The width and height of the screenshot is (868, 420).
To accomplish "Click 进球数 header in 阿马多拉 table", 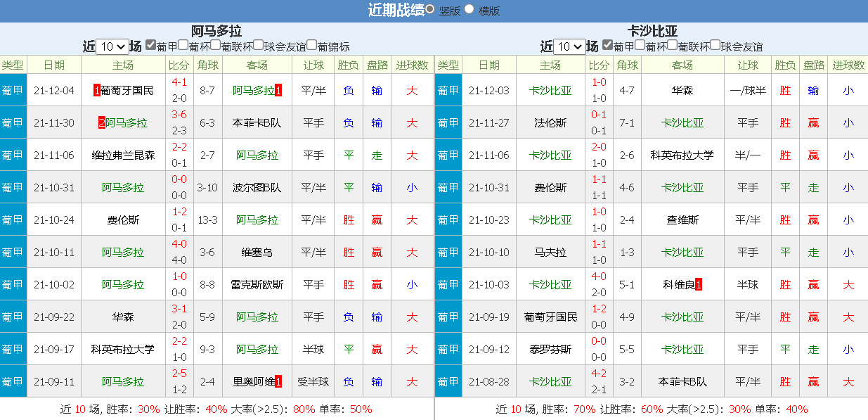I will [412, 65].
